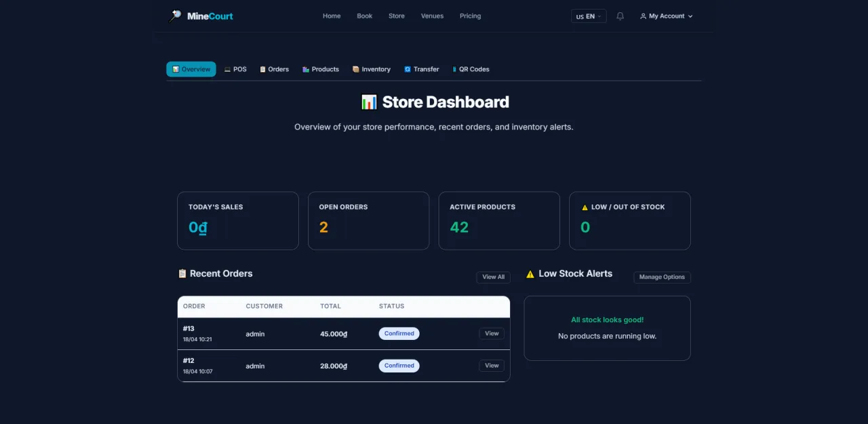This screenshot has width=868, height=424.
Task: View order #13
Action: point(492,333)
